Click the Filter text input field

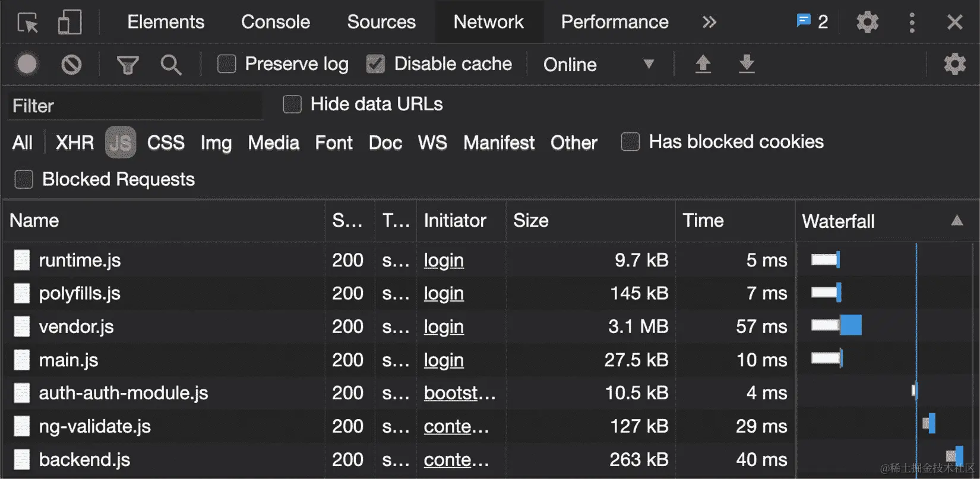(135, 106)
